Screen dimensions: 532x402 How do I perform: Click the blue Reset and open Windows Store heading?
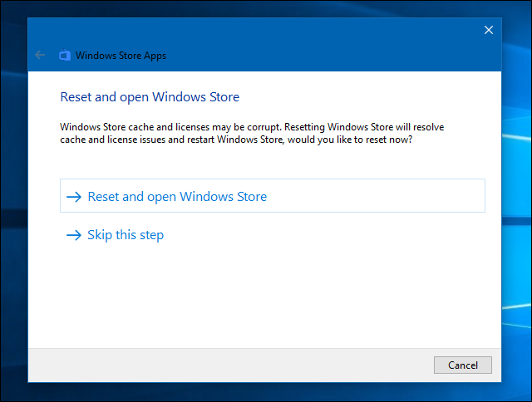pyautogui.click(x=150, y=97)
